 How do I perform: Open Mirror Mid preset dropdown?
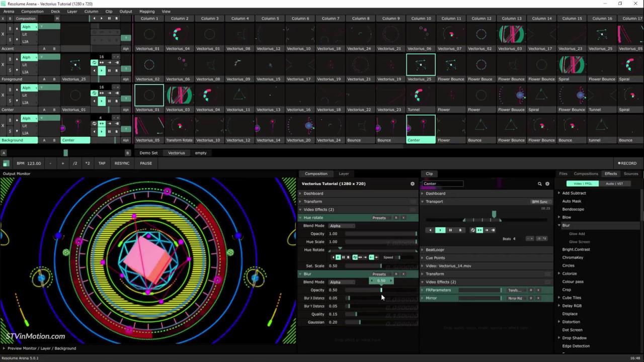coord(516,298)
